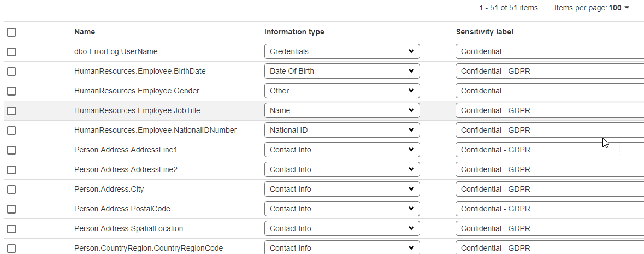Open information type dropdown for Gender row
644x254 pixels.
click(342, 91)
